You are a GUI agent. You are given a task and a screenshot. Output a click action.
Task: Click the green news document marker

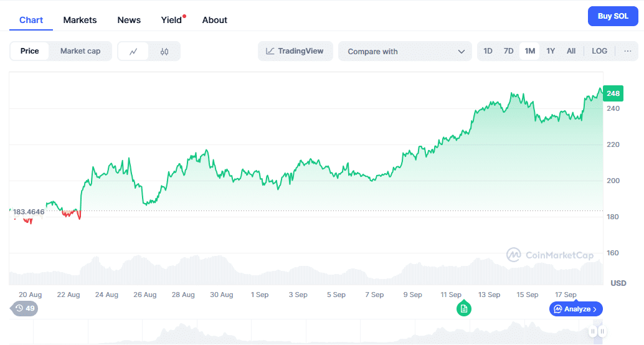tap(463, 308)
